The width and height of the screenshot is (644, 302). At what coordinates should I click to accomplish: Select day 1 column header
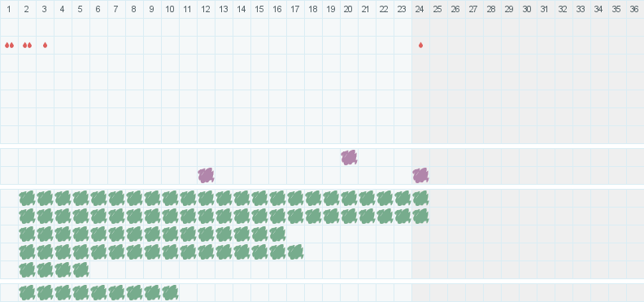coord(9,9)
